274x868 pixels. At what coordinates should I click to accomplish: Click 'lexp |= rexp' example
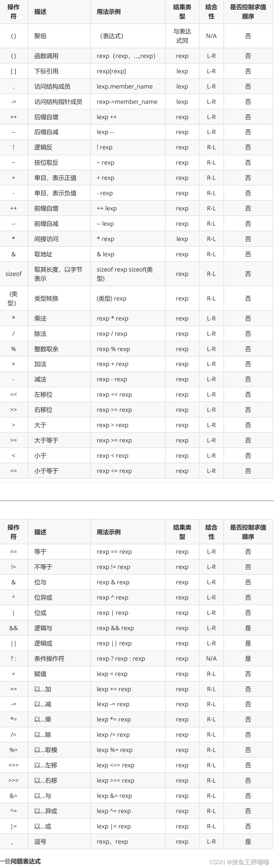click(x=113, y=826)
